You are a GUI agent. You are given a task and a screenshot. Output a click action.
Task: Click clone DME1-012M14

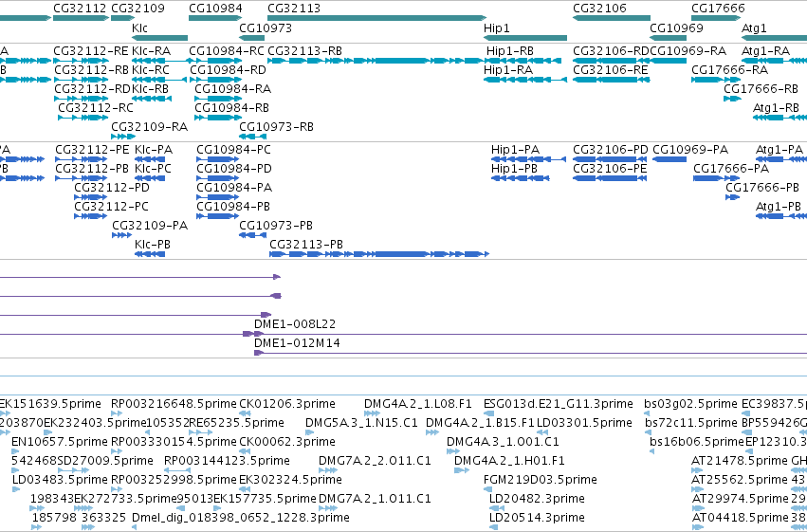(297, 343)
